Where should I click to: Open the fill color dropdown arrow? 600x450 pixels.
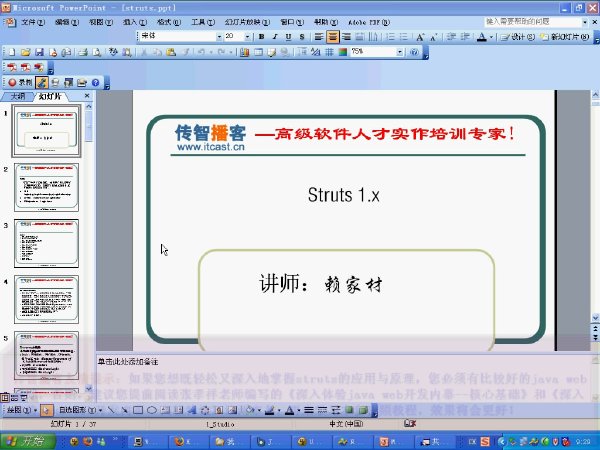(x=259, y=411)
